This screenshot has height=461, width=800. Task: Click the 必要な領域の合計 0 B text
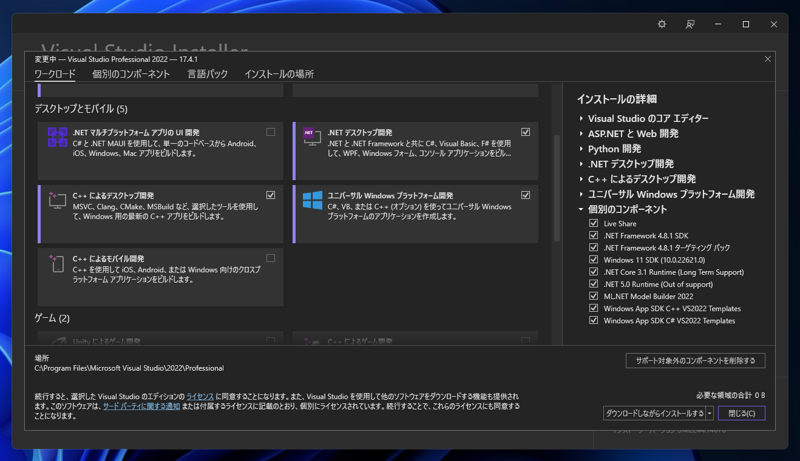click(731, 395)
